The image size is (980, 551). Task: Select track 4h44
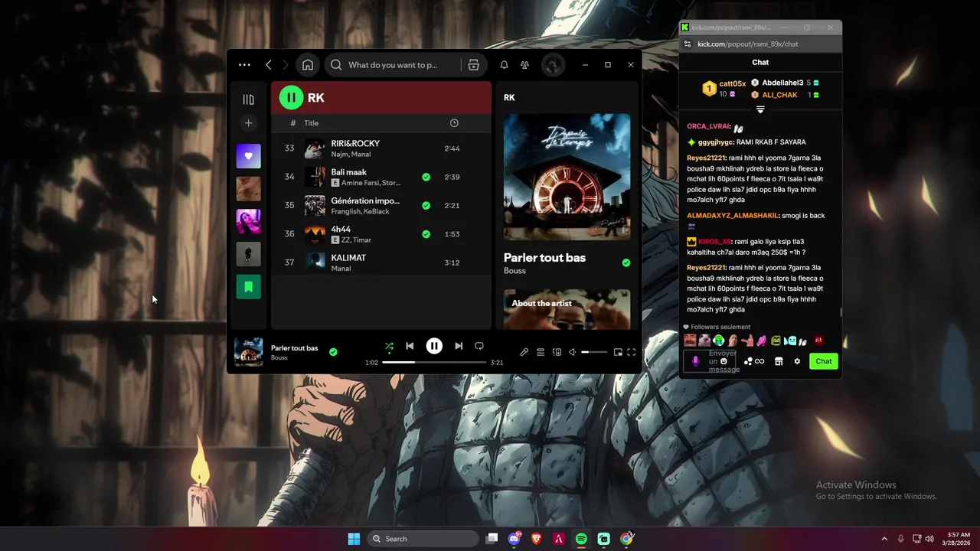point(381,234)
